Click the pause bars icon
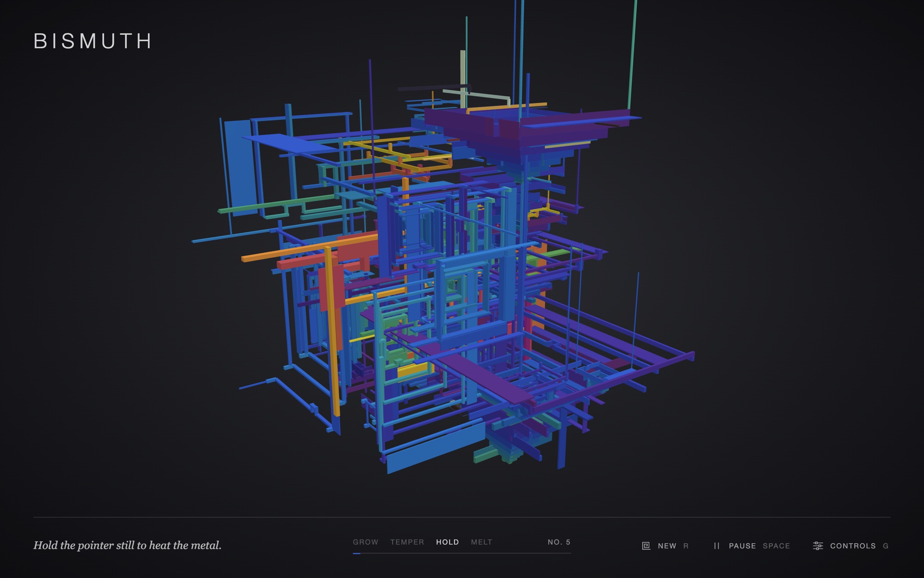 (x=717, y=546)
